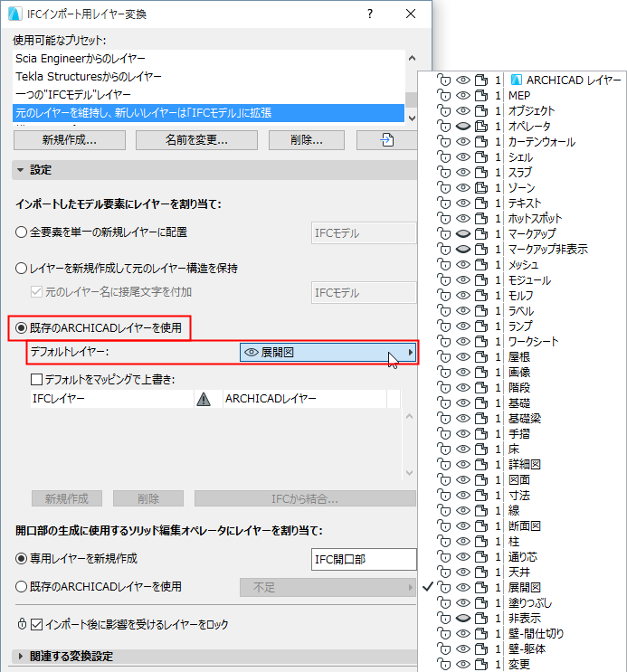Click wireframe icon for スラブ layer

(481, 172)
